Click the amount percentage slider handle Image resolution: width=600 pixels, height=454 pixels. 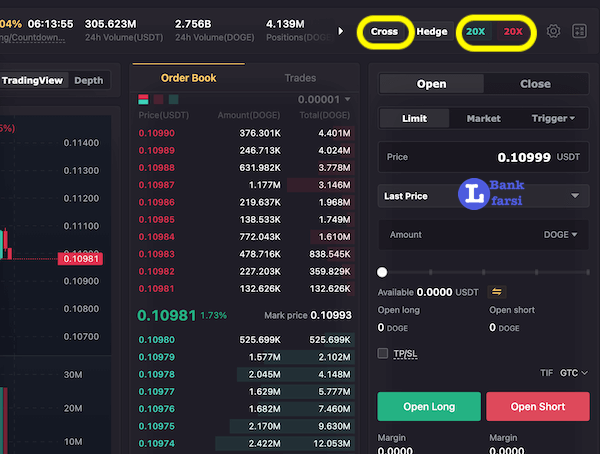pyautogui.click(x=382, y=272)
